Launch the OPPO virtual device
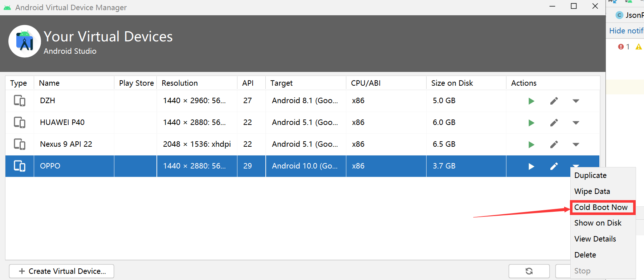The height and width of the screenshot is (280, 644). 531,166
